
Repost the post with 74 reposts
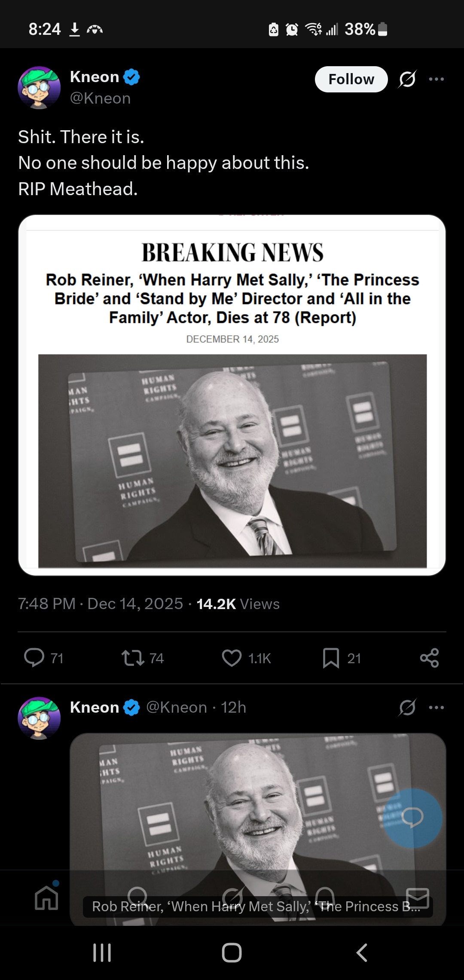133,658
